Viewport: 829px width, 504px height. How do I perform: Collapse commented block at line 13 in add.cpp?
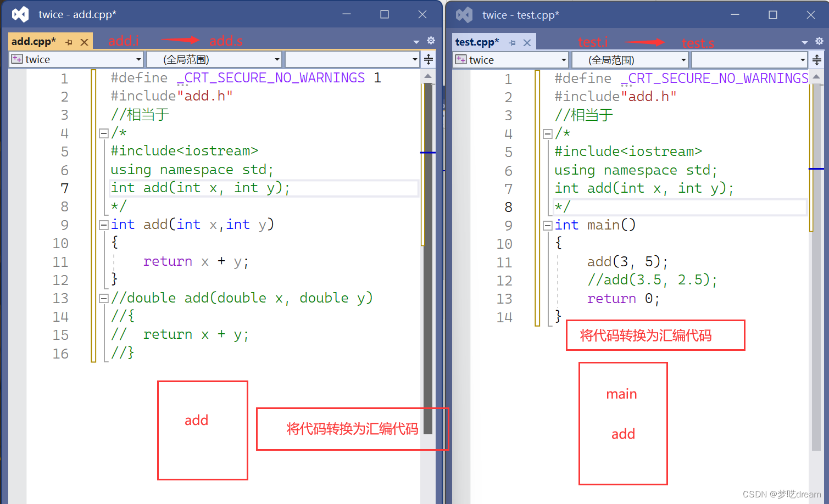103,298
